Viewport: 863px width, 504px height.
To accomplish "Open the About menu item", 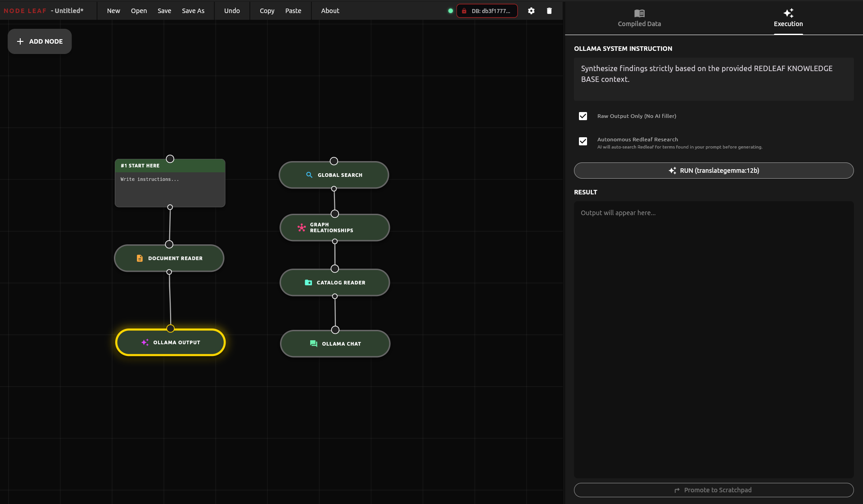I will 330,11.
